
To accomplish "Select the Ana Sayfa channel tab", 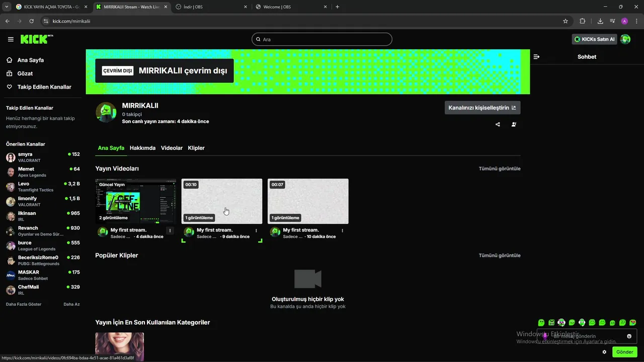I will tap(111, 148).
